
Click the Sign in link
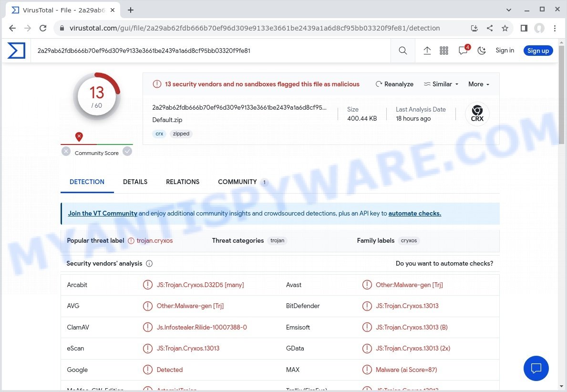(x=505, y=50)
